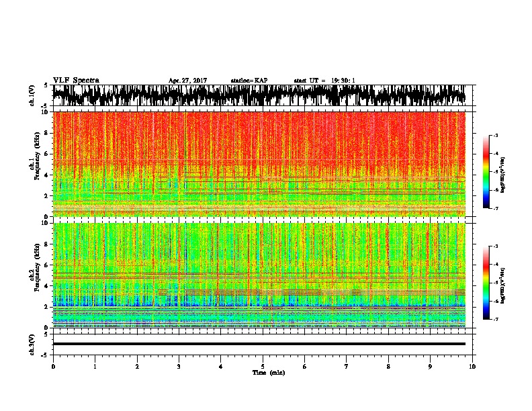Image resolution: width=532 pixels, height=411 pixels.
Task: Click the ch.2 green spectrogram panel
Action: 259,275
